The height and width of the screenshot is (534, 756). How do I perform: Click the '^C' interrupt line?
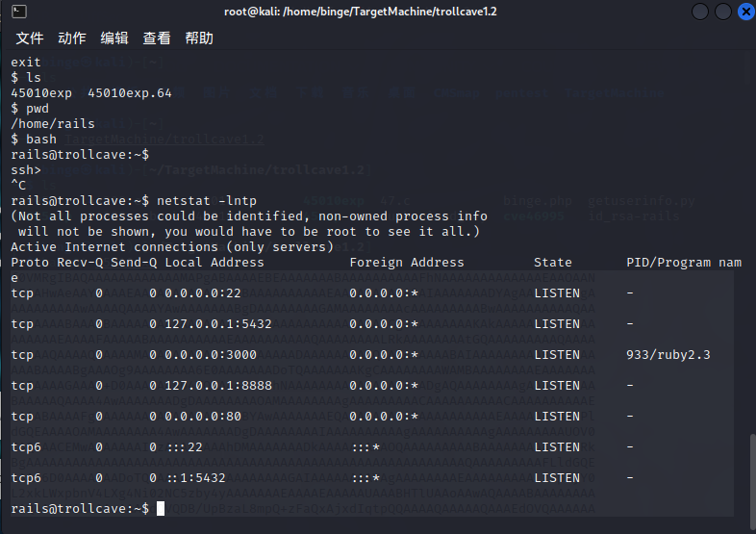[x=18, y=186]
